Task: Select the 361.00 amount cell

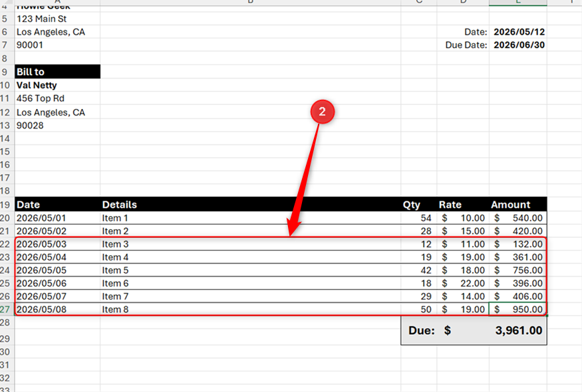Action: click(x=517, y=257)
